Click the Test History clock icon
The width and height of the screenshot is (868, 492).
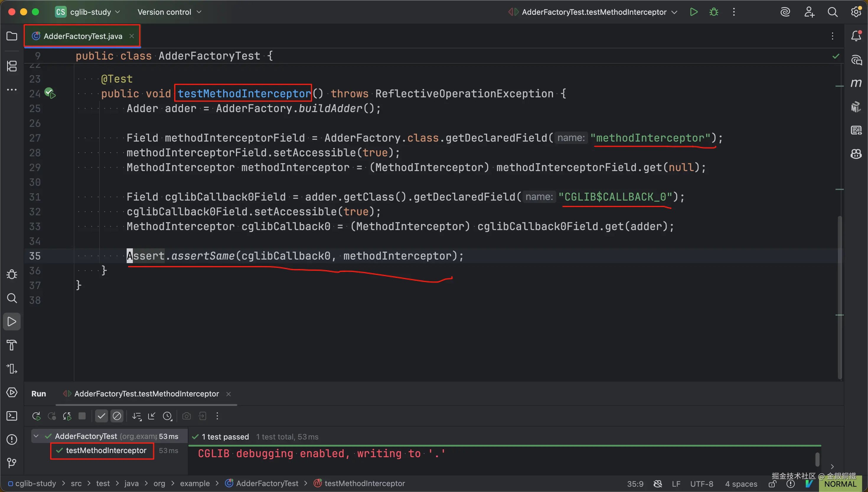coord(167,416)
